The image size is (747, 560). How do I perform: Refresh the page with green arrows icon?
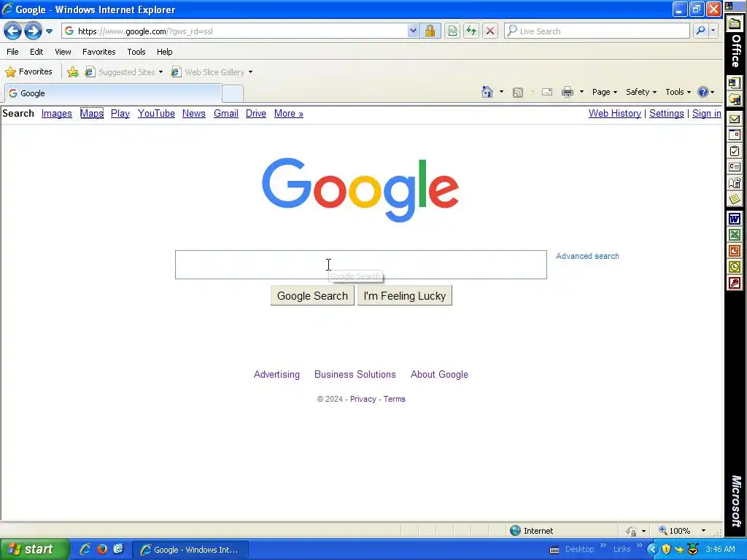(x=471, y=31)
